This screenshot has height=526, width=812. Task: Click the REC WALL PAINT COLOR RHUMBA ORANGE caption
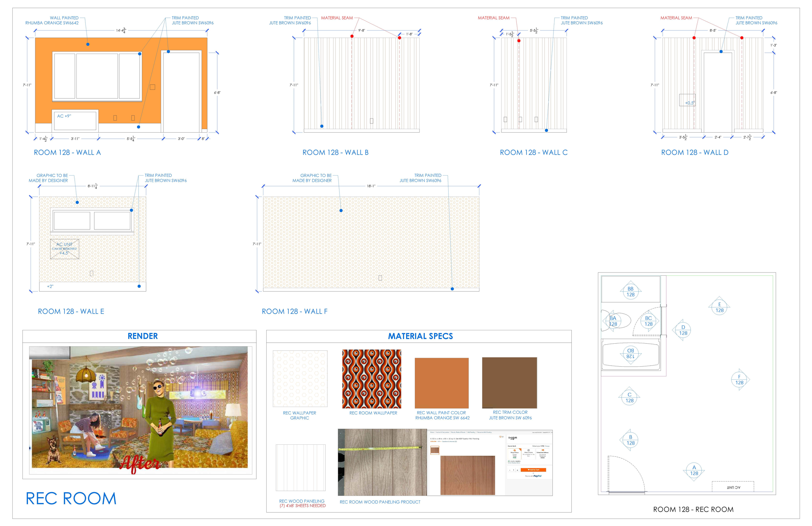[442, 415]
